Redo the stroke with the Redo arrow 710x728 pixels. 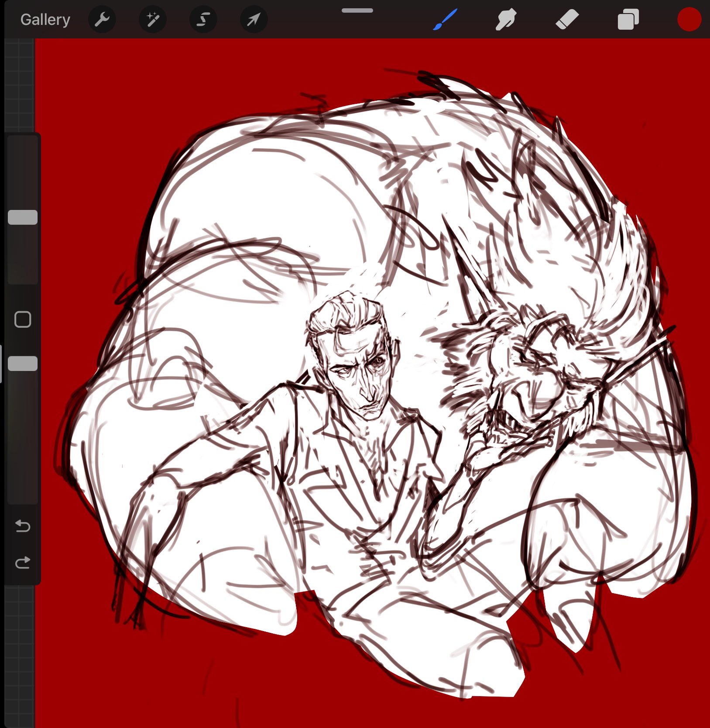23,563
